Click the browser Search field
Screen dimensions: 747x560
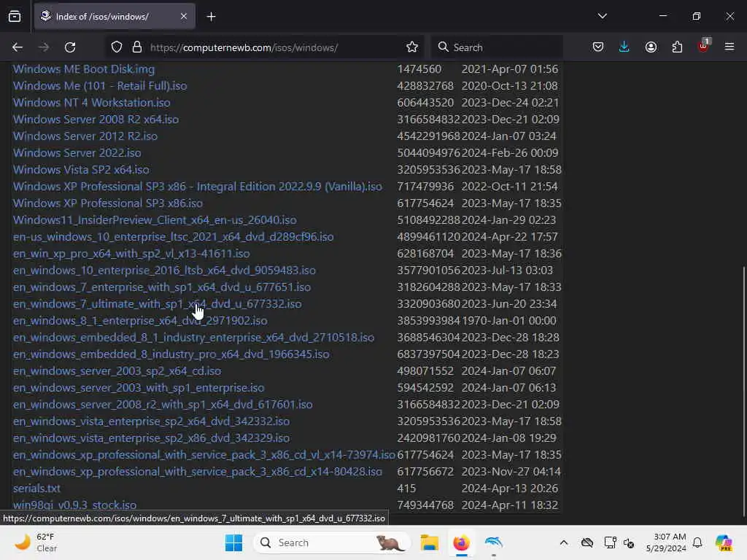(x=496, y=47)
